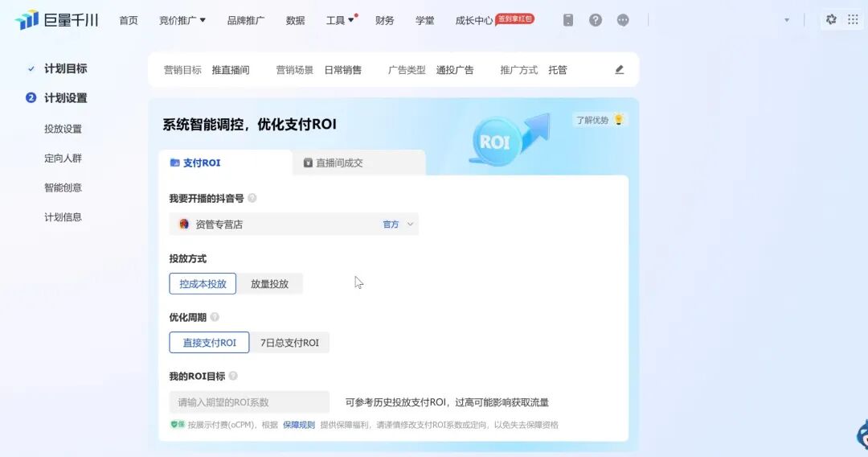Viewport: 868px width, 457px height.
Task: Open 成长中心 in top navigation
Action: coord(474,20)
